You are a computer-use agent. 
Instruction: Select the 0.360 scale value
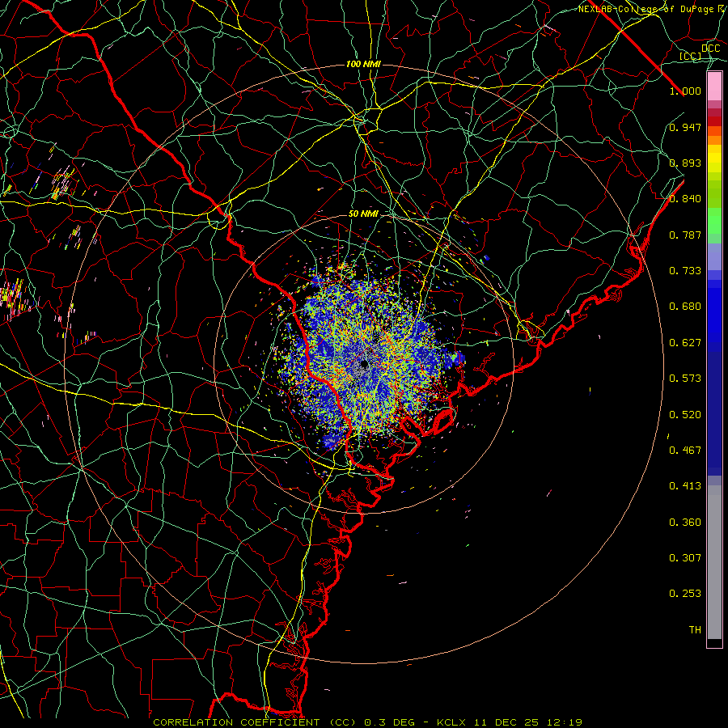tap(685, 523)
